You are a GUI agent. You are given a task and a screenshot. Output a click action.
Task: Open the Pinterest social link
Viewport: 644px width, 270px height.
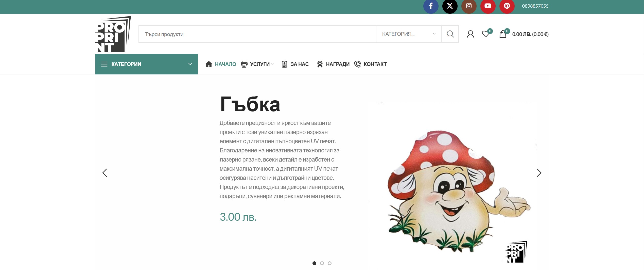[507, 6]
